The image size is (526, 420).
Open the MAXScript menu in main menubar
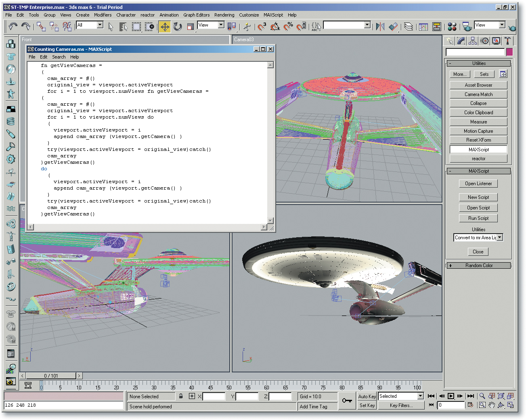coord(273,15)
